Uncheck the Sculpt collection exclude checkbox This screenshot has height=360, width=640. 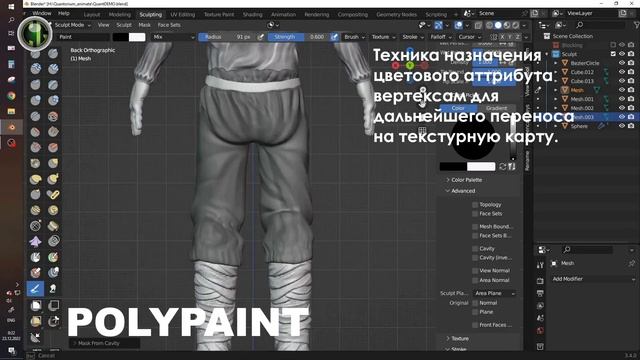tap(613, 54)
